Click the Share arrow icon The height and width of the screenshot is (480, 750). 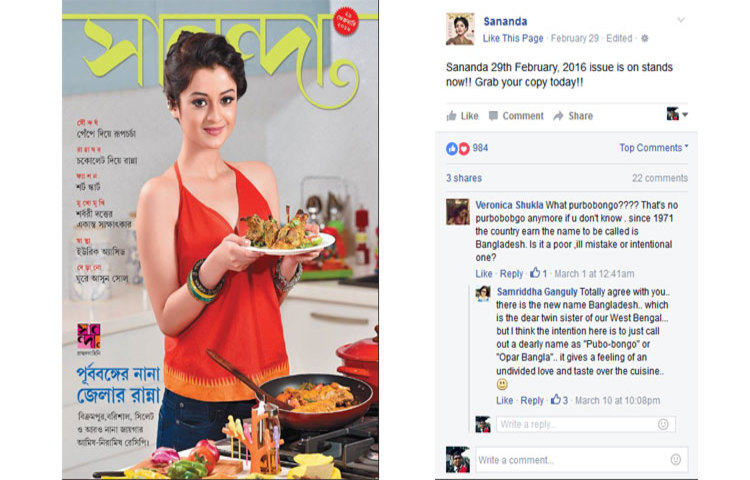pos(558,116)
